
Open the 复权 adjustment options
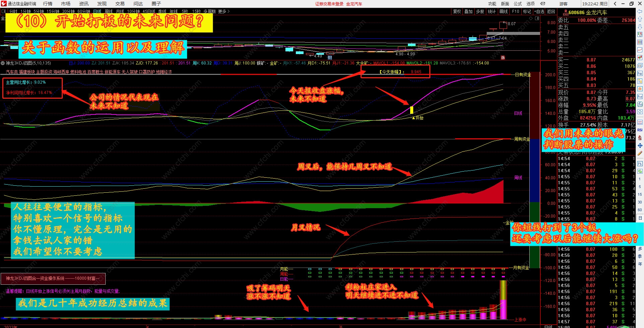click(x=457, y=11)
